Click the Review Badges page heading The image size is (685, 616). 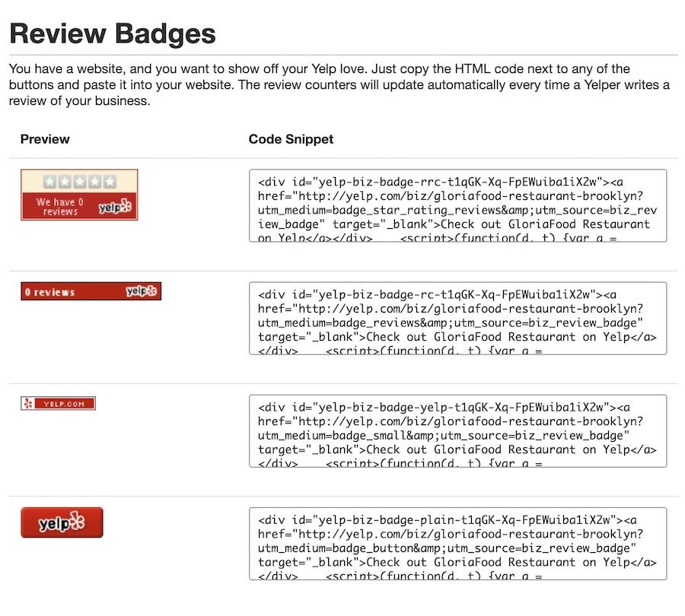pyautogui.click(x=113, y=33)
